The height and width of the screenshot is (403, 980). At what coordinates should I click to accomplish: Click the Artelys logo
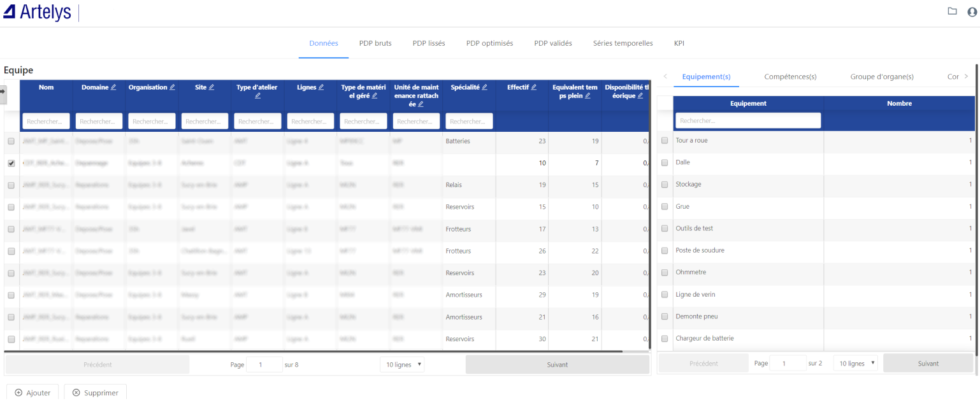tap(37, 12)
